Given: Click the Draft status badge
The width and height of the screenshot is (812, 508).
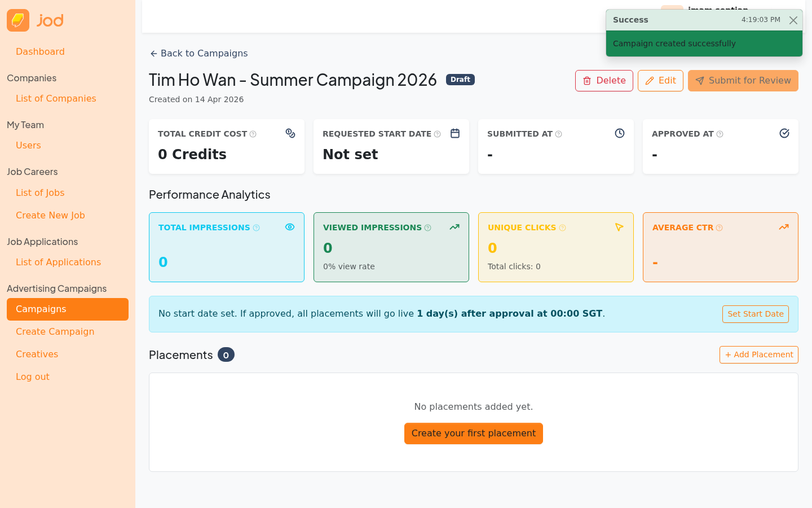Looking at the screenshot, I should tap(460, 80).
